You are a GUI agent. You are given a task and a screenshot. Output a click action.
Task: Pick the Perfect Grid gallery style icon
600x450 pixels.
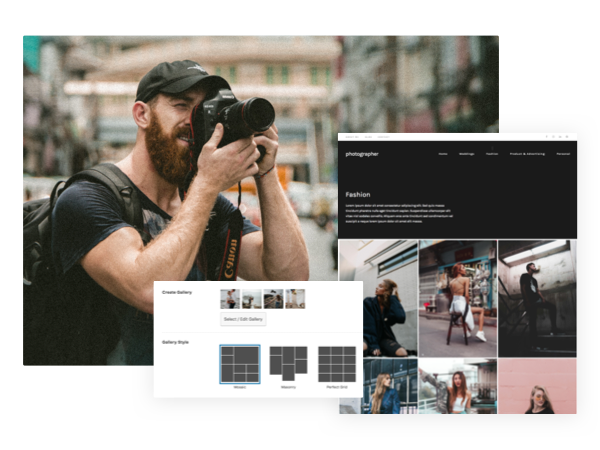click(337, 364)
